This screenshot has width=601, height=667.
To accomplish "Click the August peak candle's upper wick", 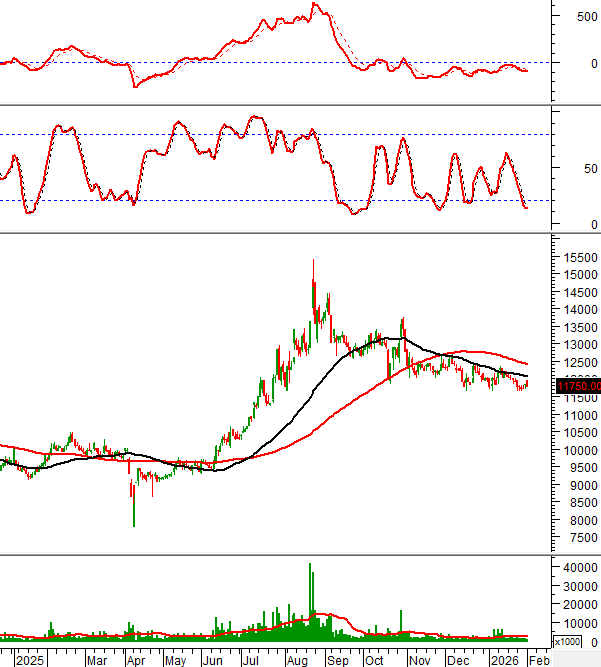I will (313, 268).
